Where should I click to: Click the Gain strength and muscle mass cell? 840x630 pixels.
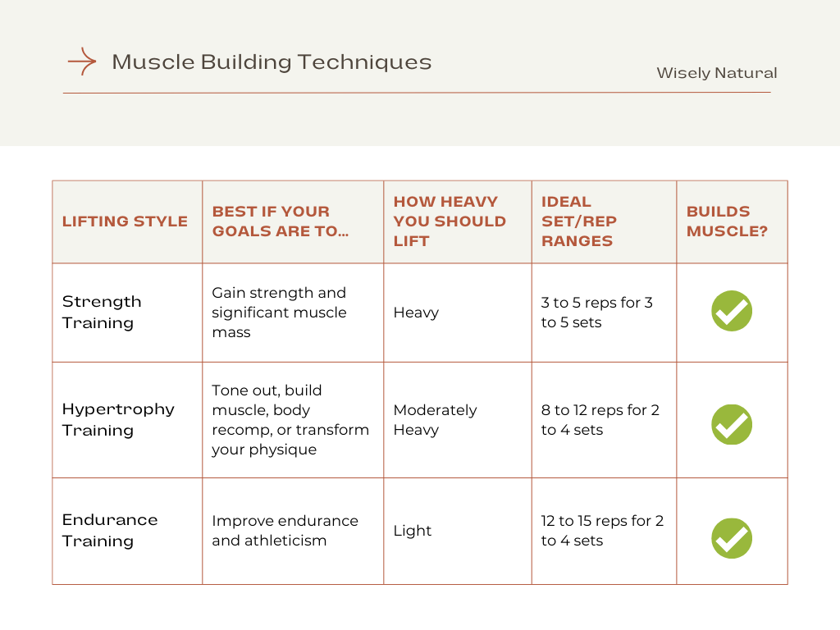279,313
